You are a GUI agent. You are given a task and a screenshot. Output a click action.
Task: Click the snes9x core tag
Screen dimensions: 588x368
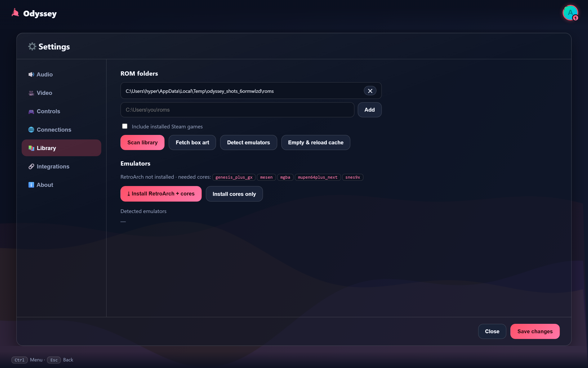click(x=353, y=177)
